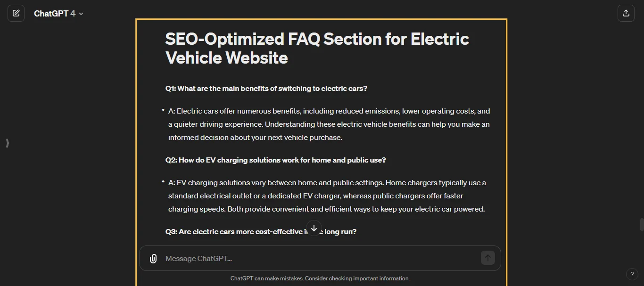Image resolution: width=644 pixels, height=286 pixels.
Task: Start a new chat using the compose icon
Action: 16,13
